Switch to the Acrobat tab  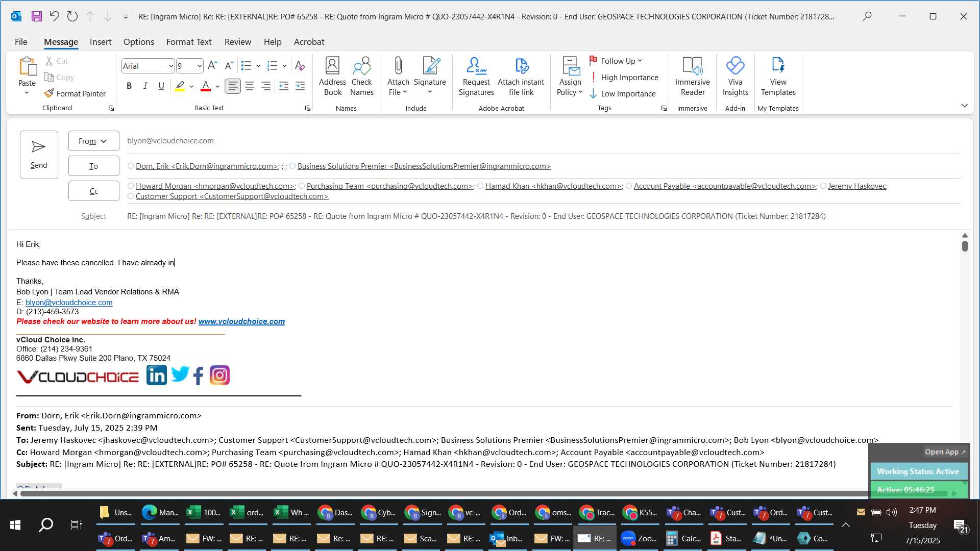[309, 42]
